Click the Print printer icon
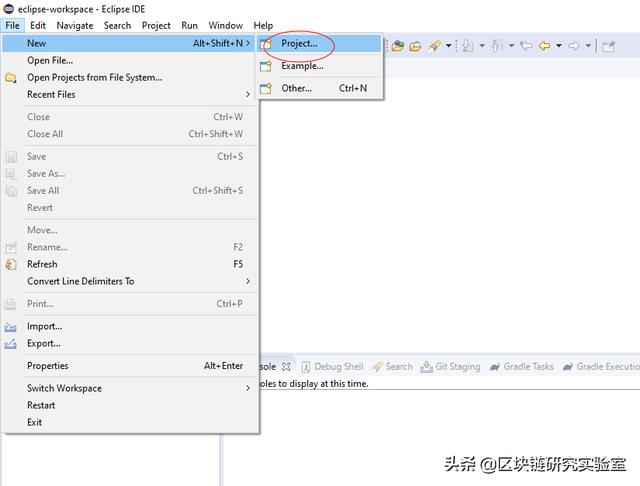Image resolution: width=640 pixels, height=486 pixels. tap(11, 304)
